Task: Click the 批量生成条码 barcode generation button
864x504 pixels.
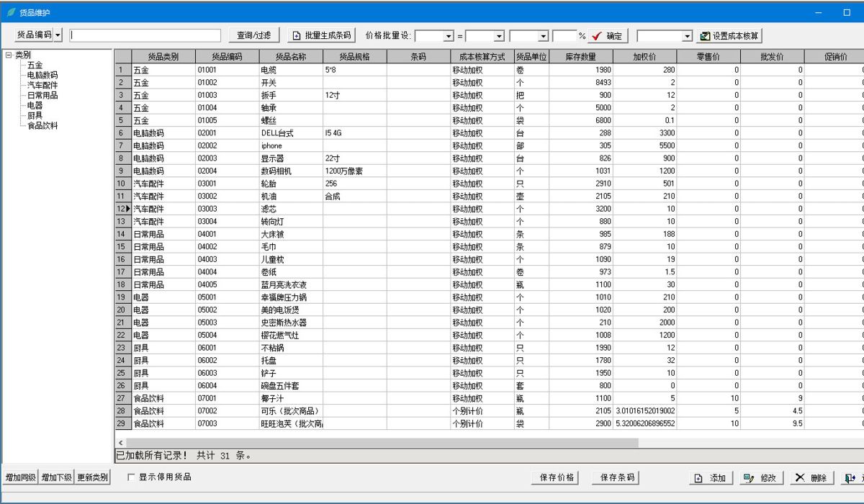Action: click(323, 35)
